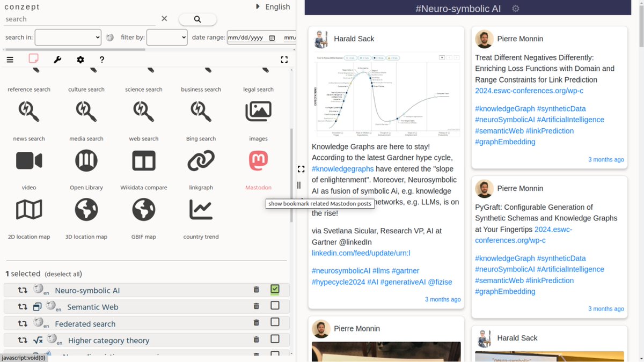This screenshot has height=362, width=644.
Task: Open the wrench tools icon
Action: click(57, 60)
